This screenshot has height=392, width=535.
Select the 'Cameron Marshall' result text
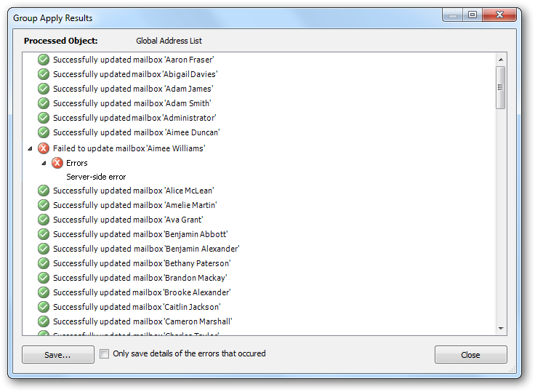142,321
